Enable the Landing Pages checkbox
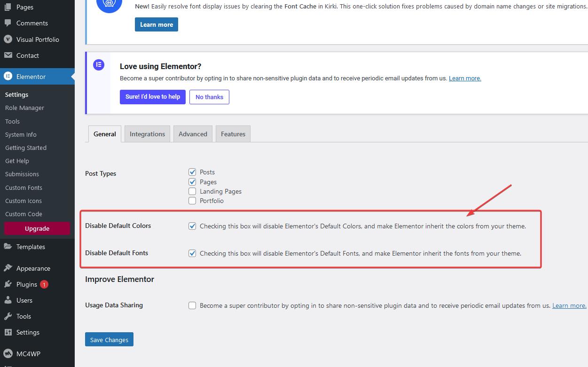 (192, 191)
